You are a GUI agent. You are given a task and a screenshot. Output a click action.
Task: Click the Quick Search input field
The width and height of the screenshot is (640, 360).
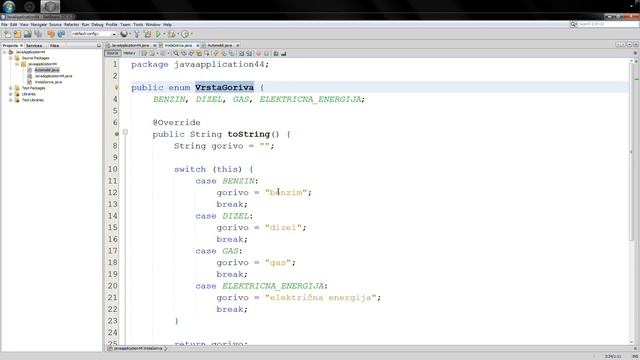(608, 24)
